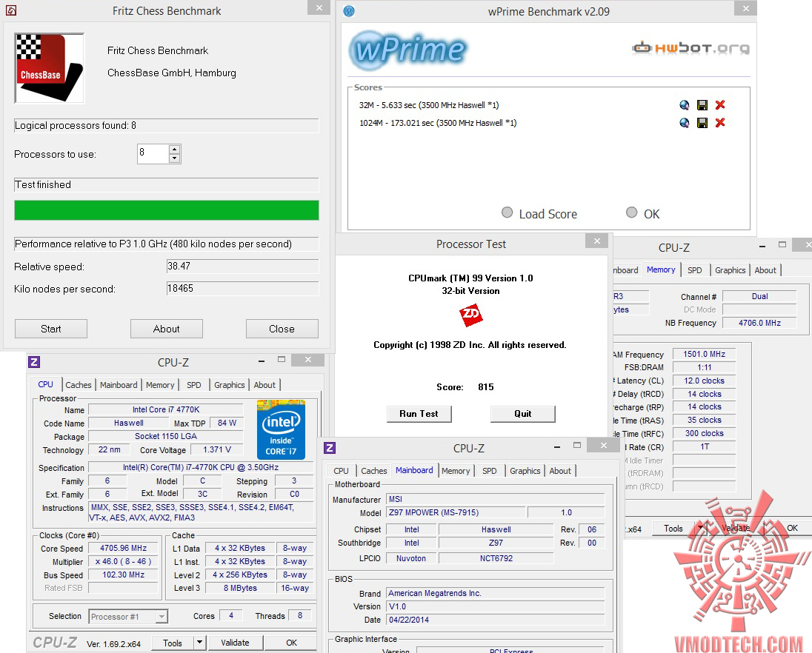This screenshot has width=812, height=653.
Task: Click Kilo nodes per second value 18465
Action: pyautogui.click(x=242, y=288)
